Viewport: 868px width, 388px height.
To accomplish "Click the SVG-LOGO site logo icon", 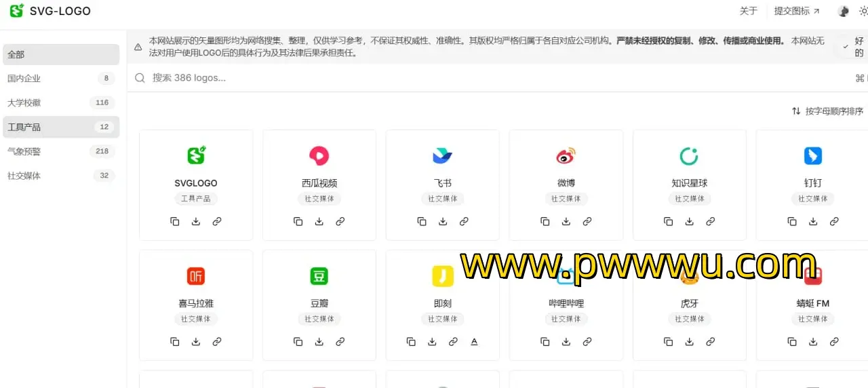I will [x=16, y=11].
